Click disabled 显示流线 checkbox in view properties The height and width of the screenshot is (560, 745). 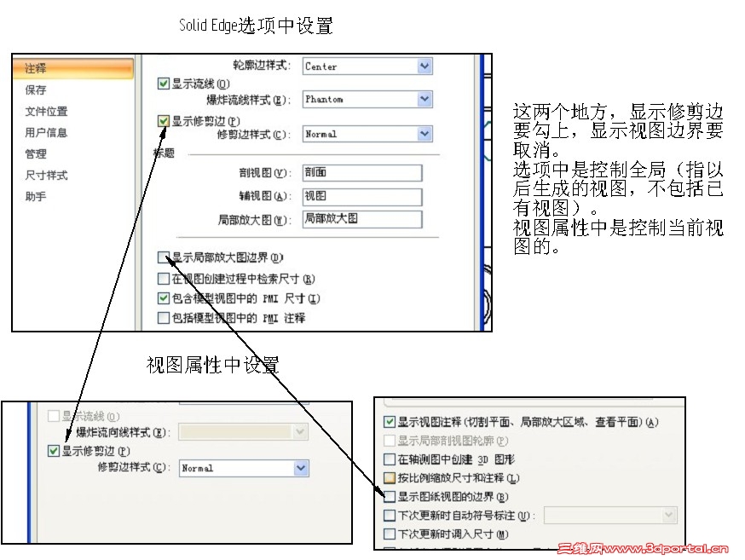(54, 417)
